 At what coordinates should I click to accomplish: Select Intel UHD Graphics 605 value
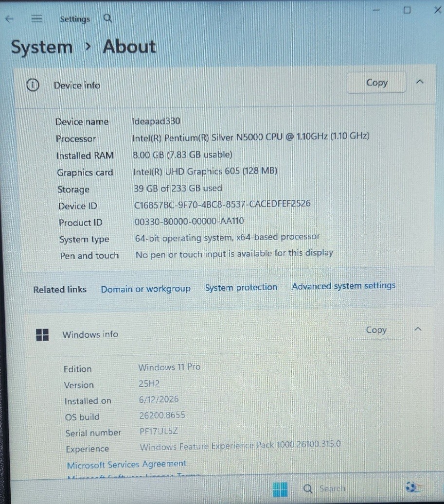coord(205,172)
